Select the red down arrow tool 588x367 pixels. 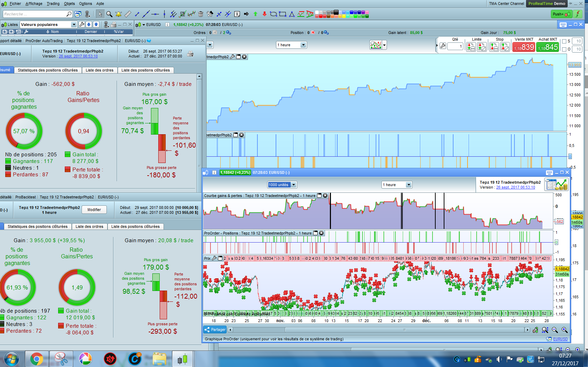(x=264, y=14)
